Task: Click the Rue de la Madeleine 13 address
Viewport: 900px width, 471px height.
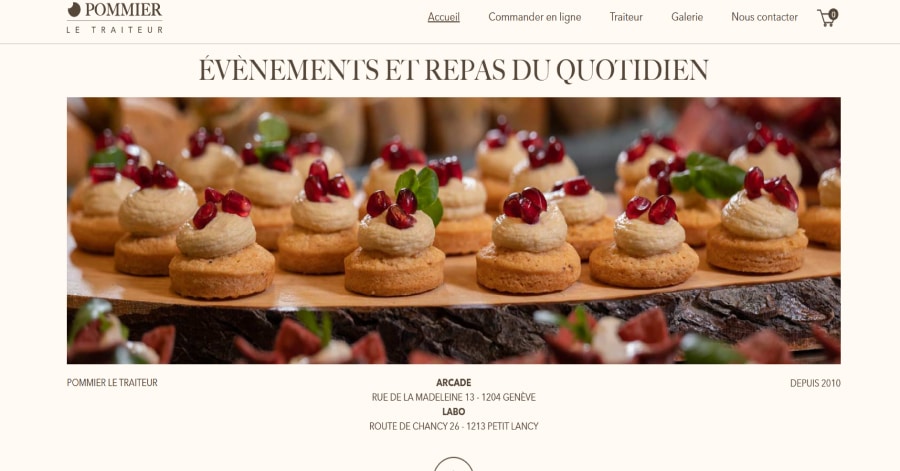Action: [x=453, y=397]
